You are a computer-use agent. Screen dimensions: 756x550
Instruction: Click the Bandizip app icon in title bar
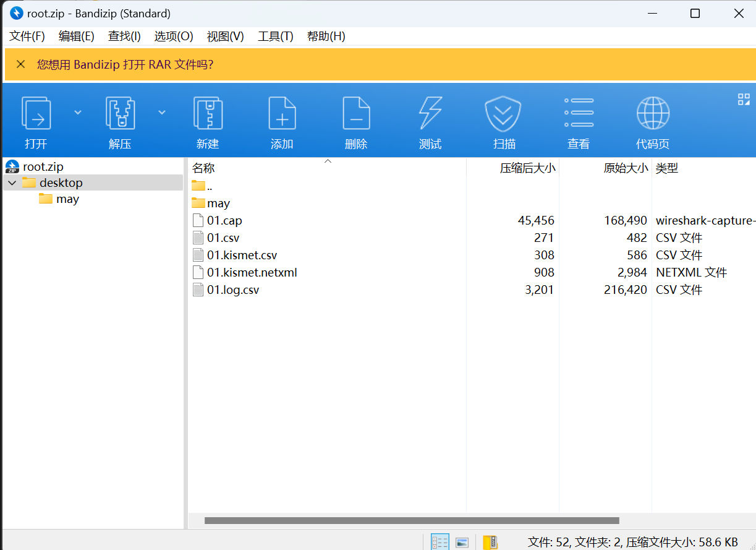coord(17,13)
